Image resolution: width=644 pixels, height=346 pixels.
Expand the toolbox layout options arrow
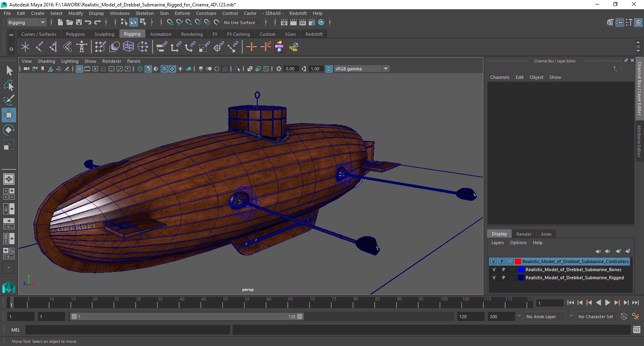point(8,267)
